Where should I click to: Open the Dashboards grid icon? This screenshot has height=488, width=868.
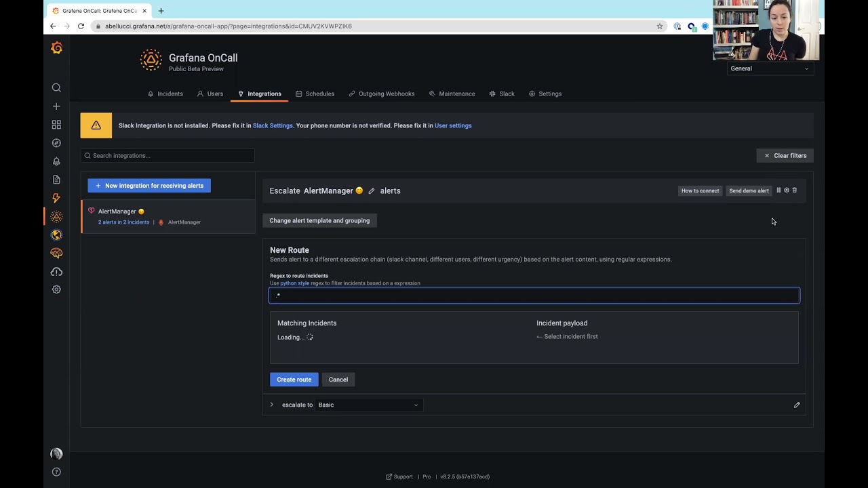(56, 125)
